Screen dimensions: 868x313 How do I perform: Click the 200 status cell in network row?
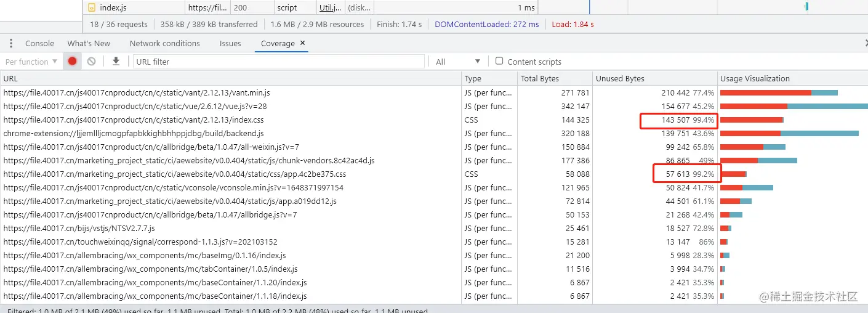tap(252, 7)
